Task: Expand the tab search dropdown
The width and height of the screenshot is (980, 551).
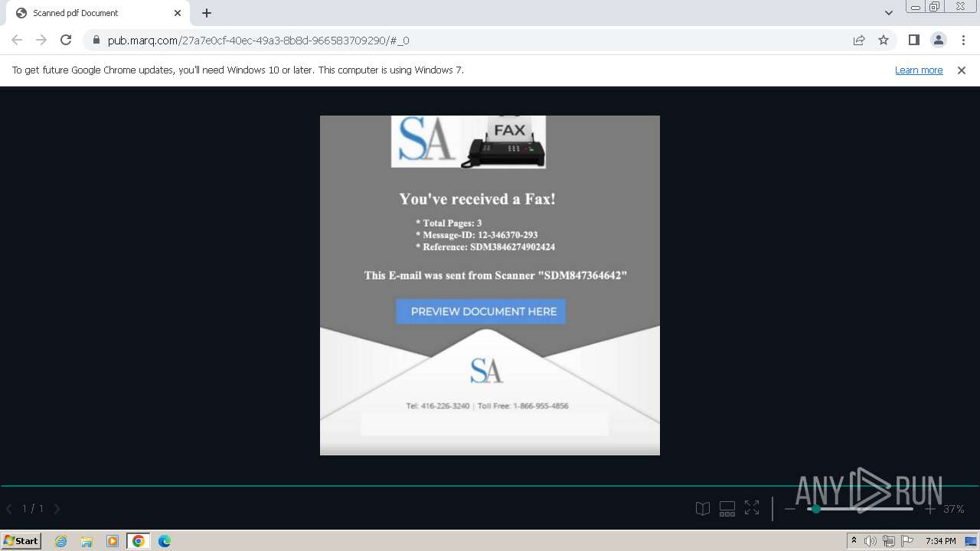Action: [x=888, y=13]
